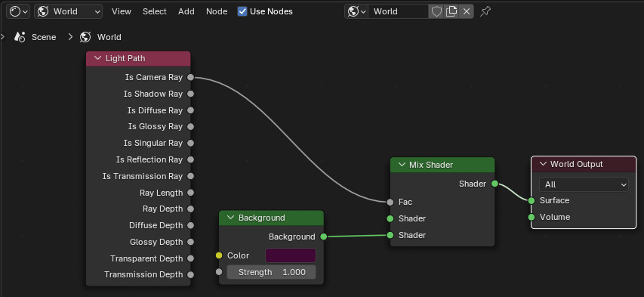Click the World Output Surface socket
Screen dimensions: 644x297
(532, 200)
